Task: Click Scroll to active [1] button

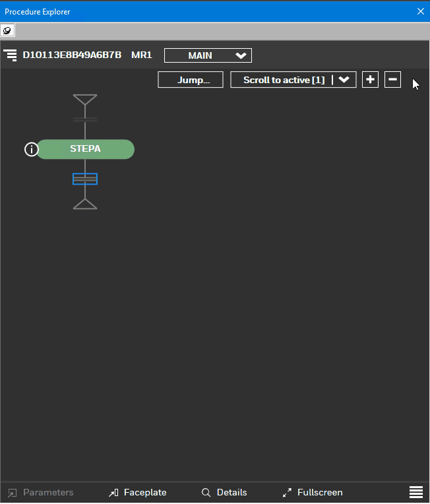Action: 284,80
